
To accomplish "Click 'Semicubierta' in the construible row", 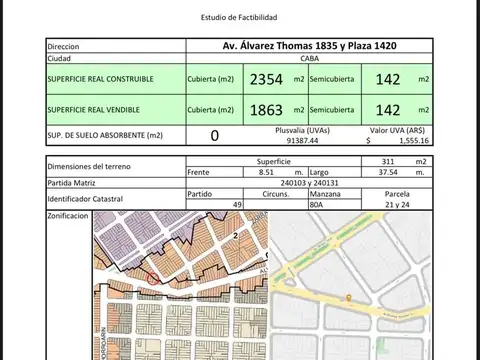I will click(x=332, y=79).
